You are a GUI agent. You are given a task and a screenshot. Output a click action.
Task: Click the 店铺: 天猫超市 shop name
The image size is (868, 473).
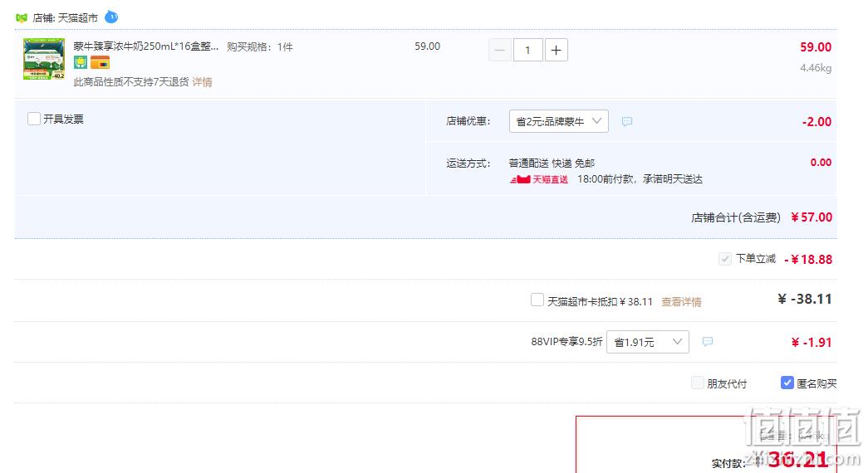[x=65, y=18]
